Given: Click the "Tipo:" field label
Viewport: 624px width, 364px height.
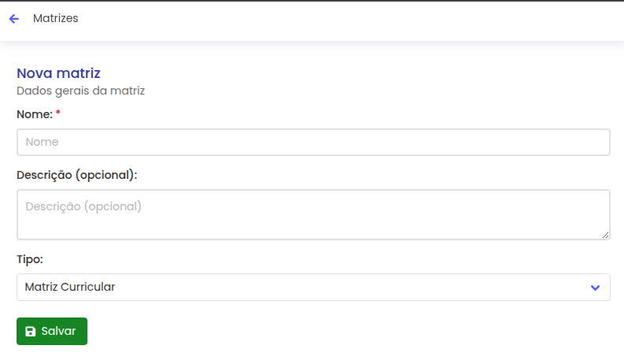Looking at the screenshot, I should [30, 259].
